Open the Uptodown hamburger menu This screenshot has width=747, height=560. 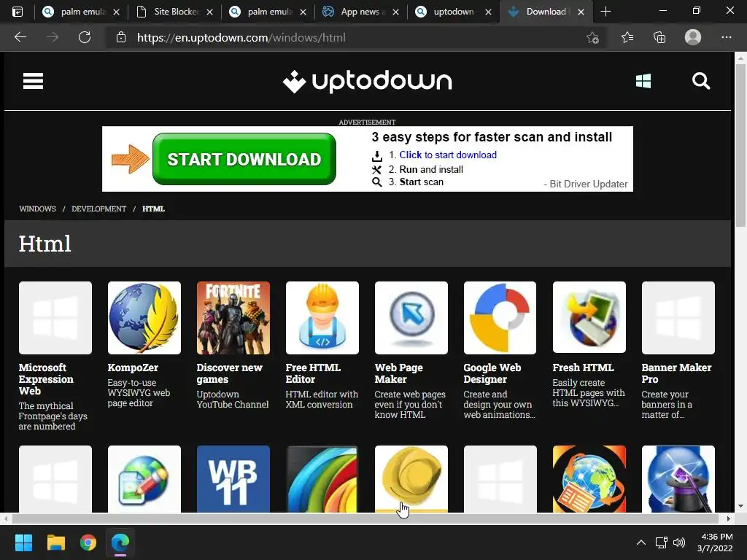tap(33, 81)
